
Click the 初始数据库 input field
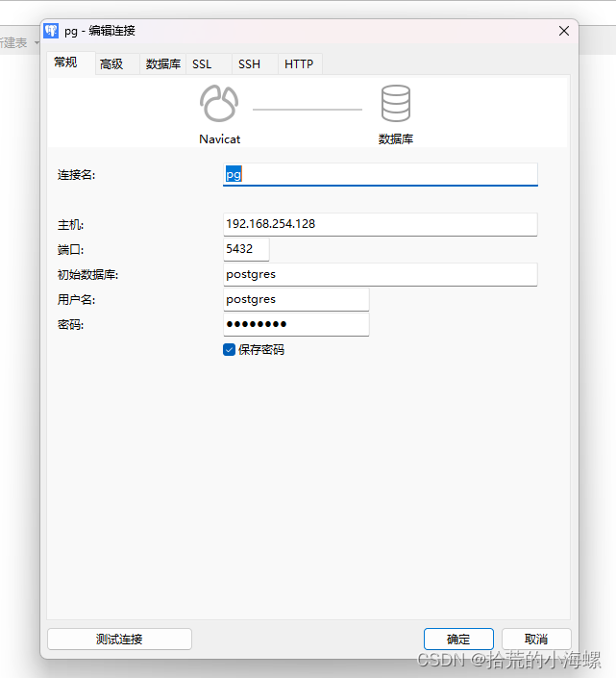pos(381,275)
